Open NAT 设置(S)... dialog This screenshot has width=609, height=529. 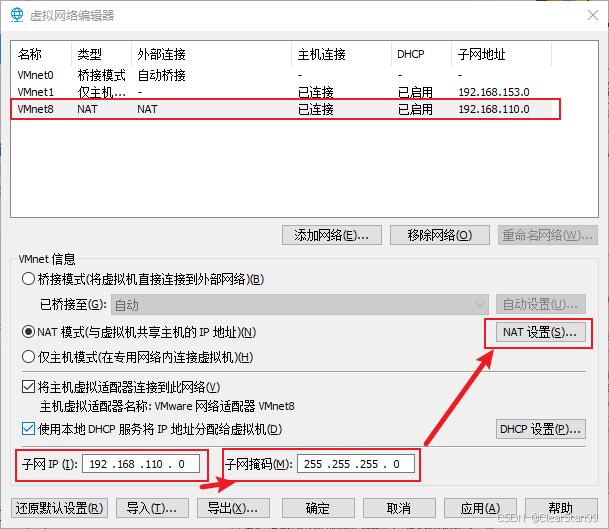click(x=541, y=332)
